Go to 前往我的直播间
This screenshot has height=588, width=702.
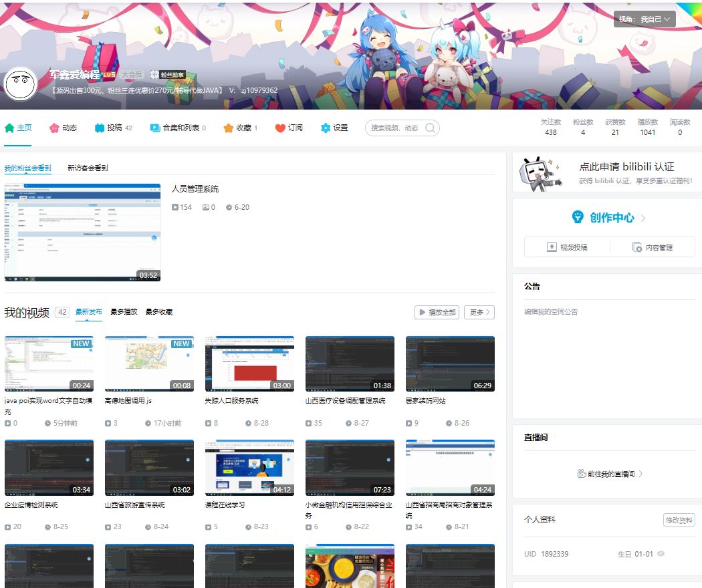[x=610, y=474]
